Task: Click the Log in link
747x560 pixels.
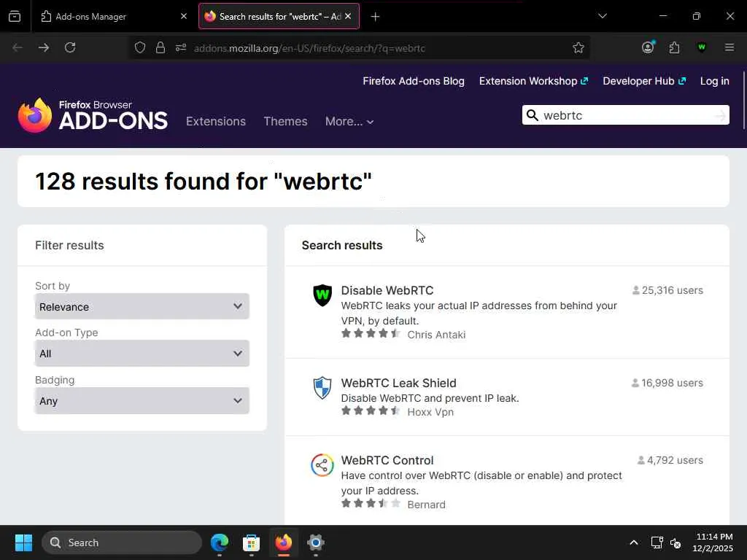Action: (715, 81)
